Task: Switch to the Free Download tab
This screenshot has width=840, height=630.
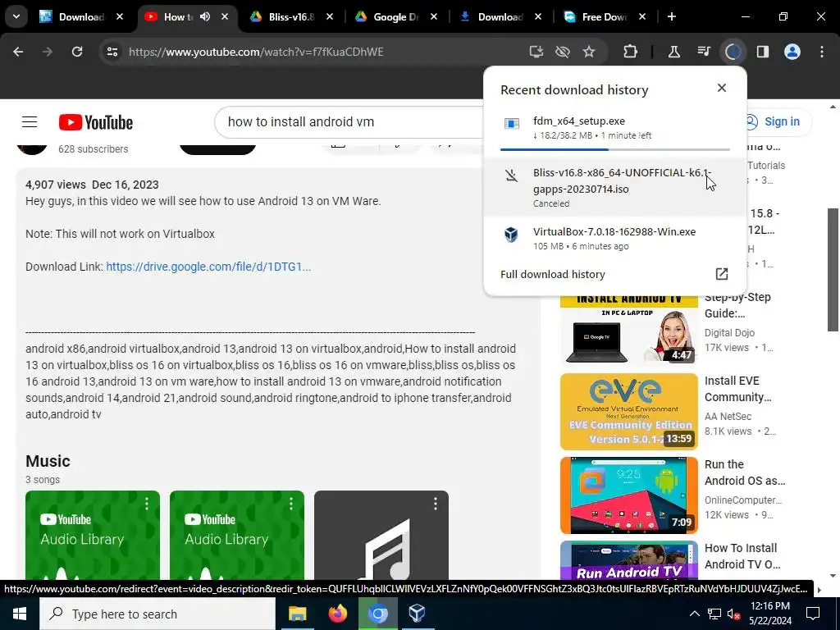Action: (605, 16)
